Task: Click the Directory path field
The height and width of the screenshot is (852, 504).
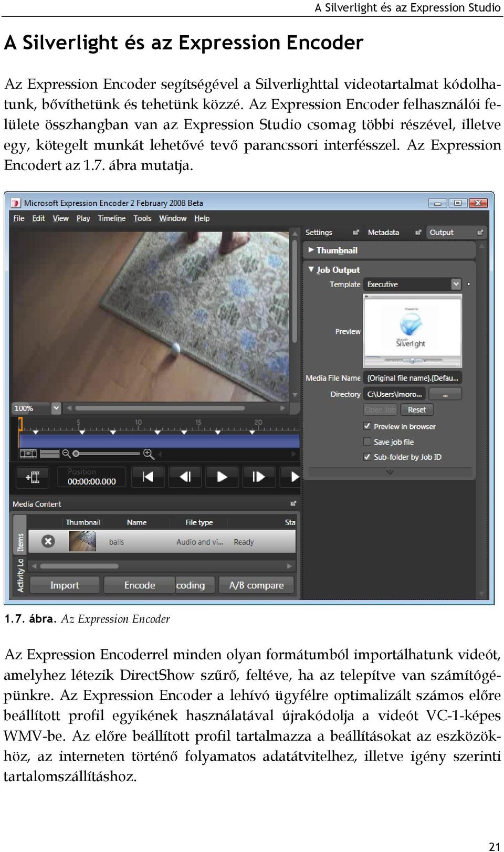Action: click(x=394, y=394)
